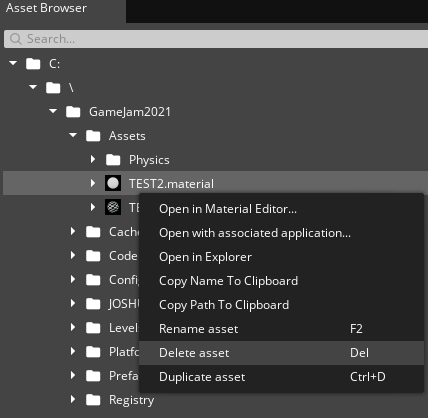Click the Code folder icon
Viewport: 428px width, 418px height.
(x=93, y=256)
